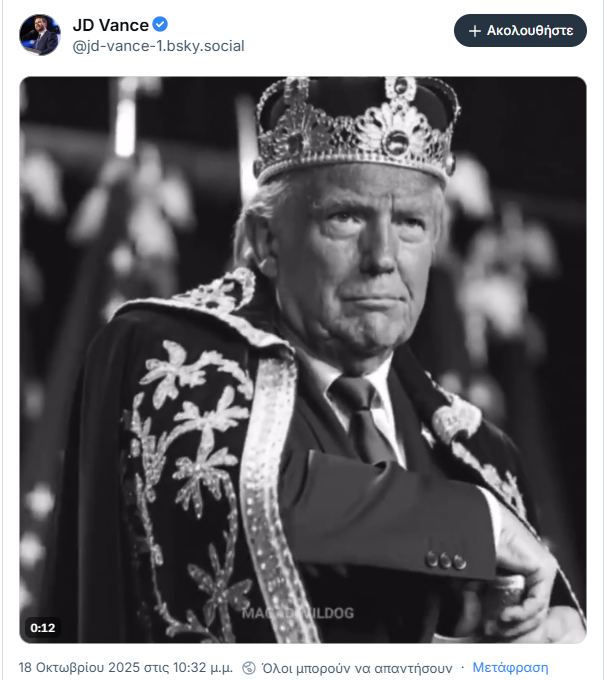This screenshot has width=604, height=680.
Task: Click 'Όλοι μπορούν να απαντήσουν' text
Action: 357,667
